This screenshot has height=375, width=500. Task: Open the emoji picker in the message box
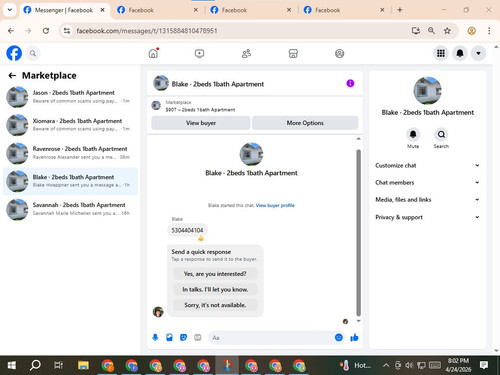339,337
